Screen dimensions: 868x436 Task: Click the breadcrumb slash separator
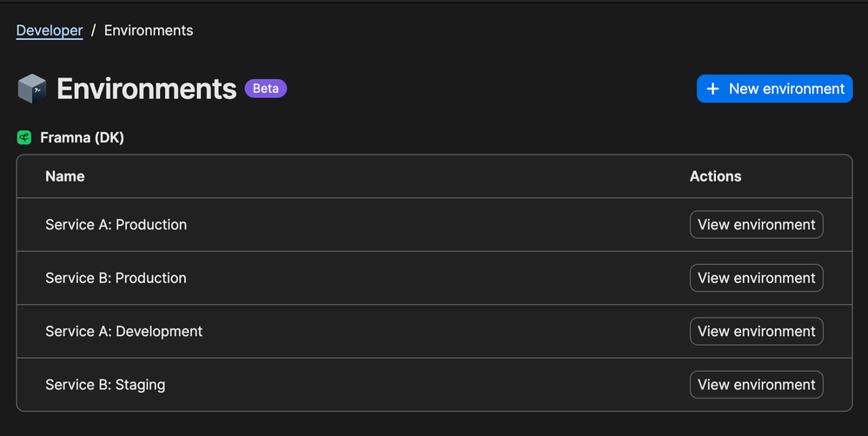[94, 30]
